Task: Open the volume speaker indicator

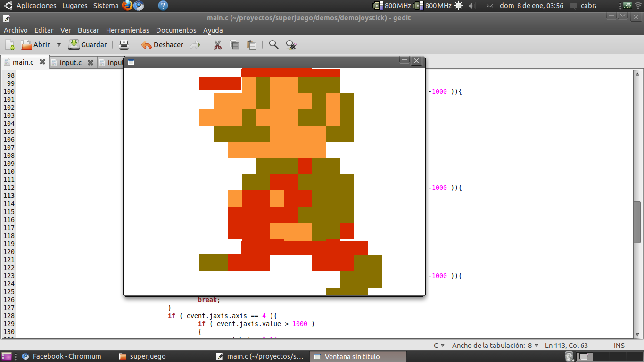Action: tap(472, 6)
